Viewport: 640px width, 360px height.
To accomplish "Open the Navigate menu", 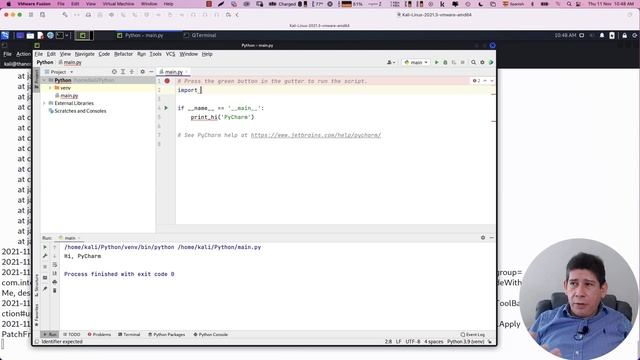I will point(84,54).
